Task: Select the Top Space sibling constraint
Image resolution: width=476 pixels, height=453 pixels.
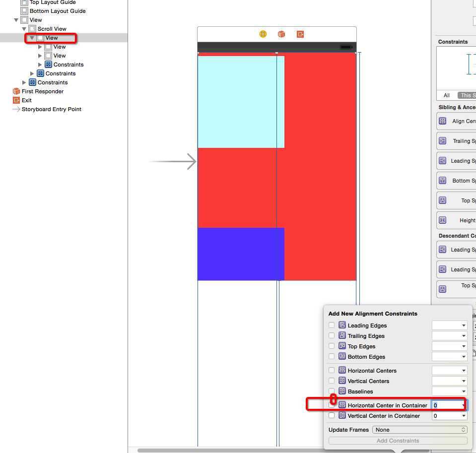Action: tap(456, 200)
